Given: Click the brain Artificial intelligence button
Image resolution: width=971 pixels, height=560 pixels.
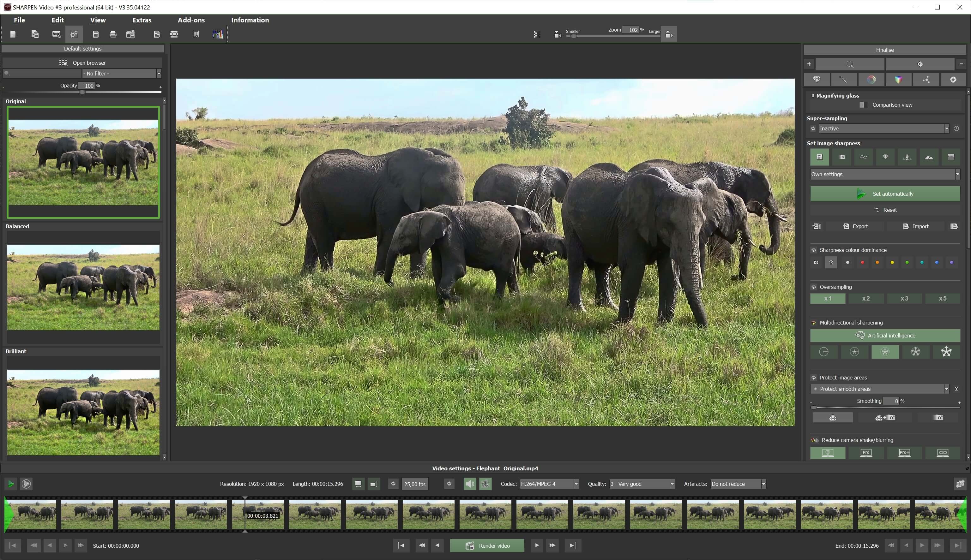Looking at the screenshot, I should click(885, 335).
